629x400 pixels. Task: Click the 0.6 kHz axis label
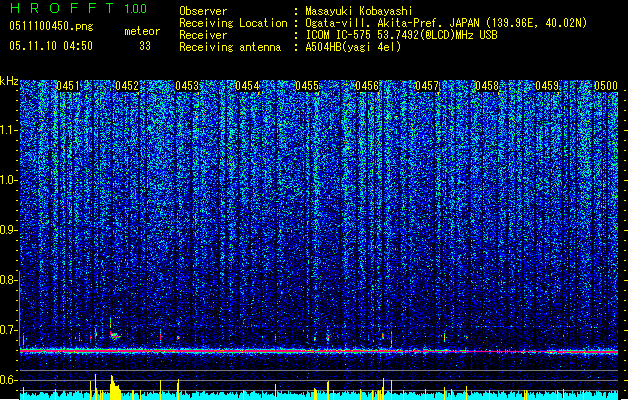click(8, 380)
